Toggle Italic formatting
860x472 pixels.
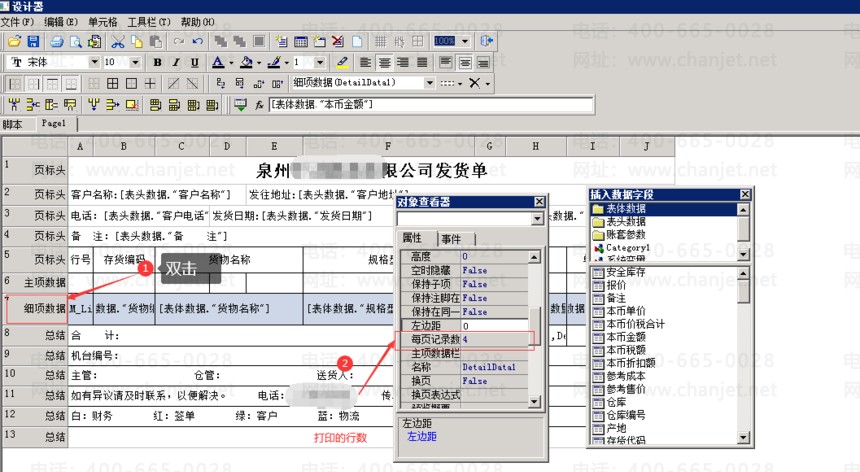pos(174,62)
